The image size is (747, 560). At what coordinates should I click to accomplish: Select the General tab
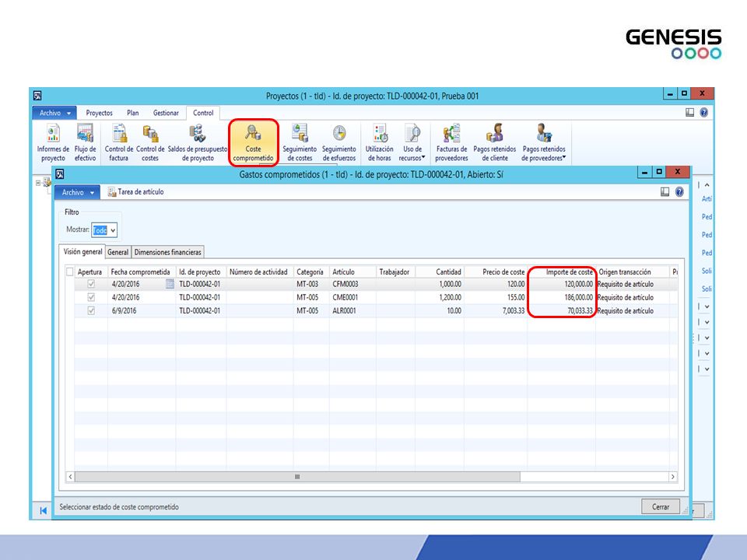click(x=117, y=252)
